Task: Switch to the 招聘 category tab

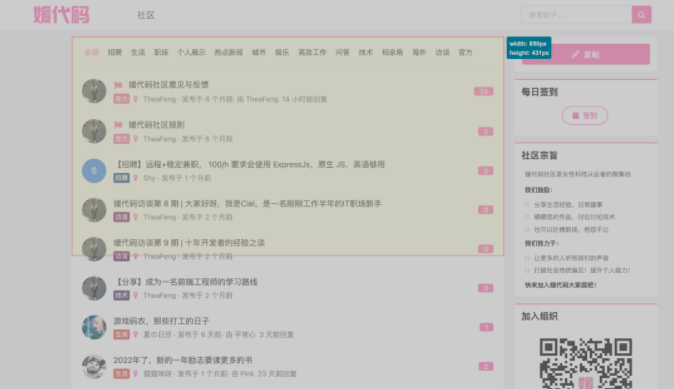Action: pos(115,52)
